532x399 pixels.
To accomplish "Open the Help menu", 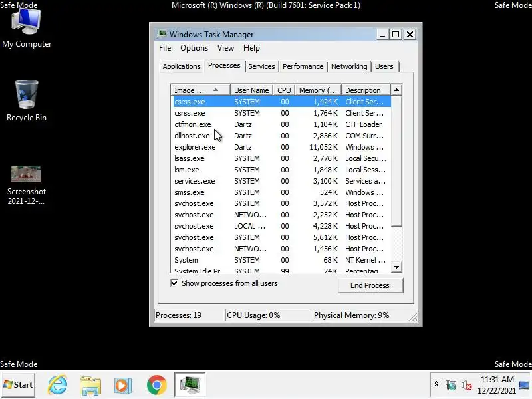I will [251, 48].
